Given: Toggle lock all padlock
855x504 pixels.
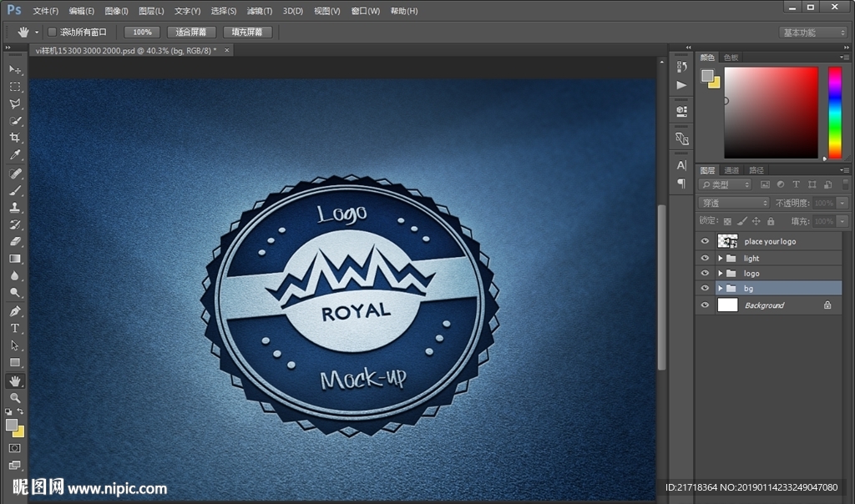Looking at the screenshot, I should (771, 221).
